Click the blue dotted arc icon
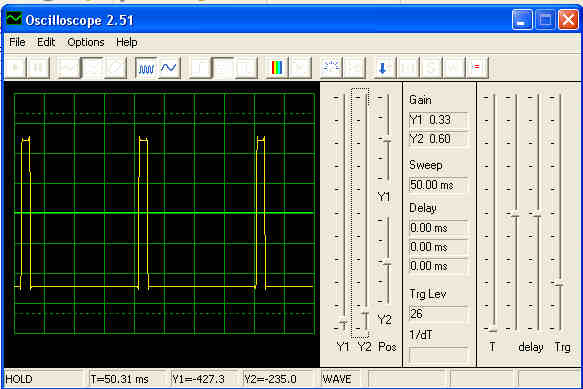583x389 pixels. [331, 68]
